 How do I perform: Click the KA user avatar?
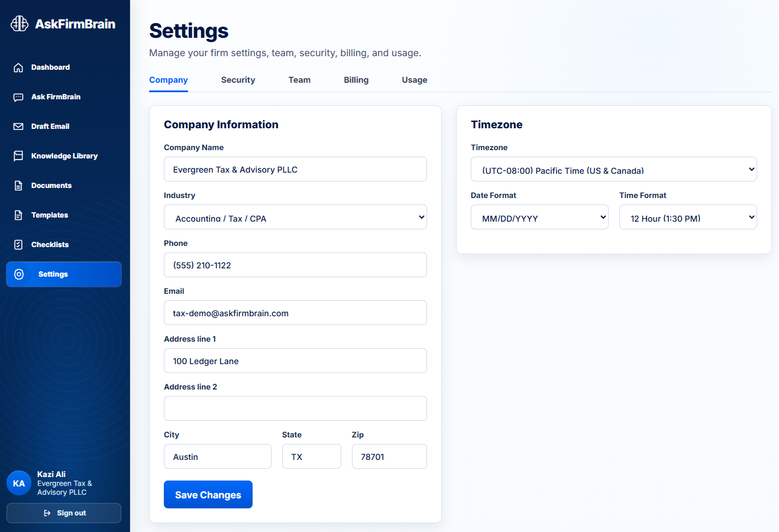(19, 483)
